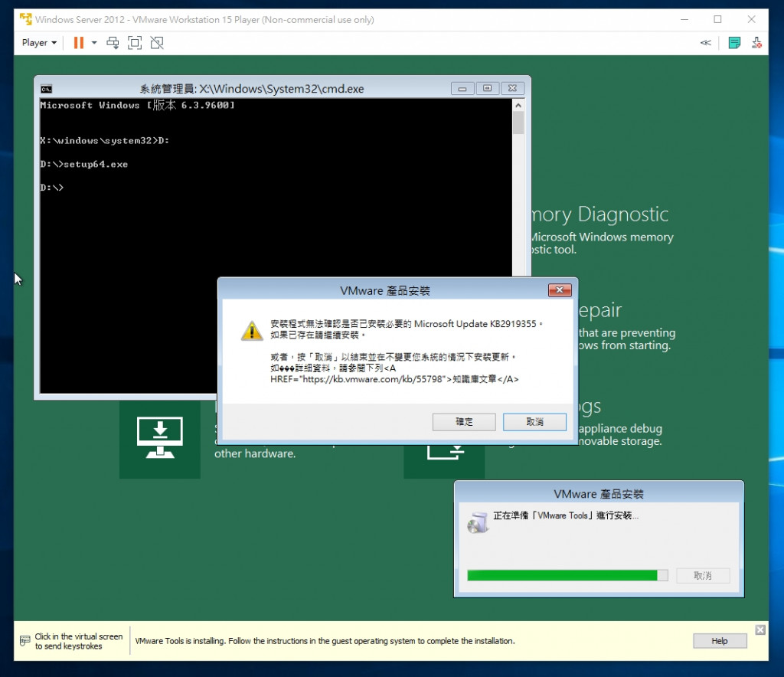Confirm with the 確定 button
Viewport: 784px width, 677px height.
(x=464, y=422)
